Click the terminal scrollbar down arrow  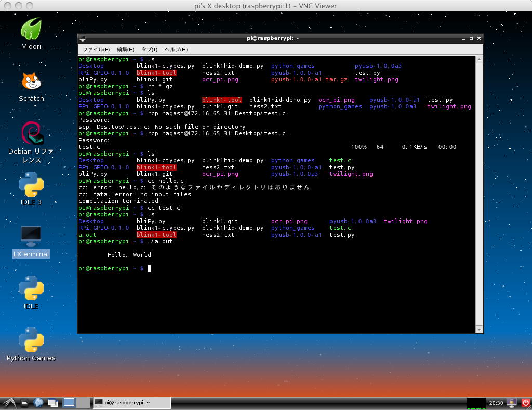point(479,330)
